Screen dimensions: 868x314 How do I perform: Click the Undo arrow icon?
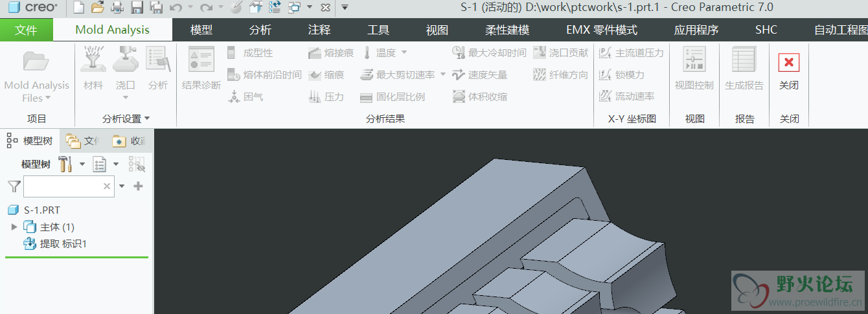[176, 8]
